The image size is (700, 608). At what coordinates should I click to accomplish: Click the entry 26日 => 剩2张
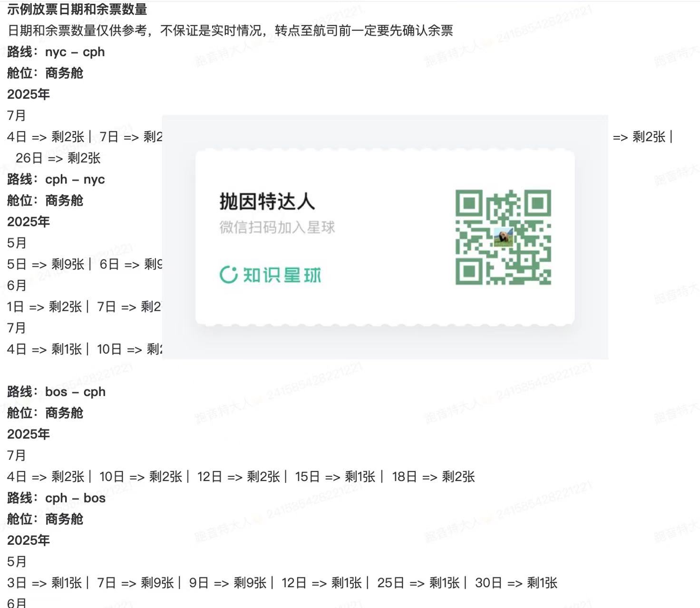(58, 158)
